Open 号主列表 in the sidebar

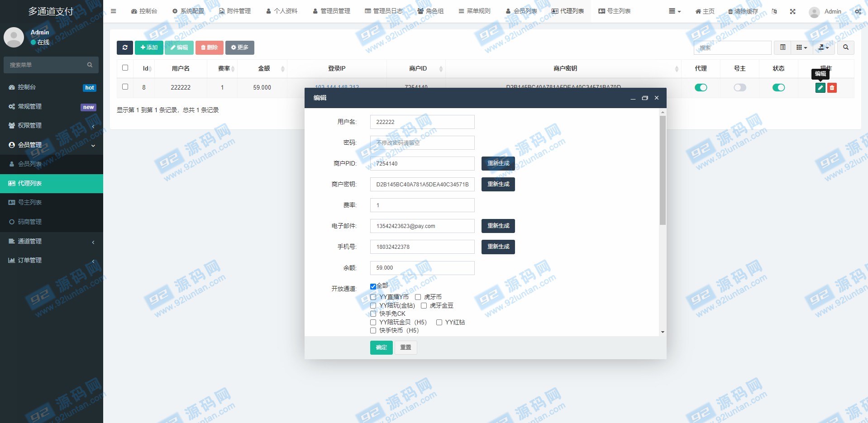coord(52,202)
